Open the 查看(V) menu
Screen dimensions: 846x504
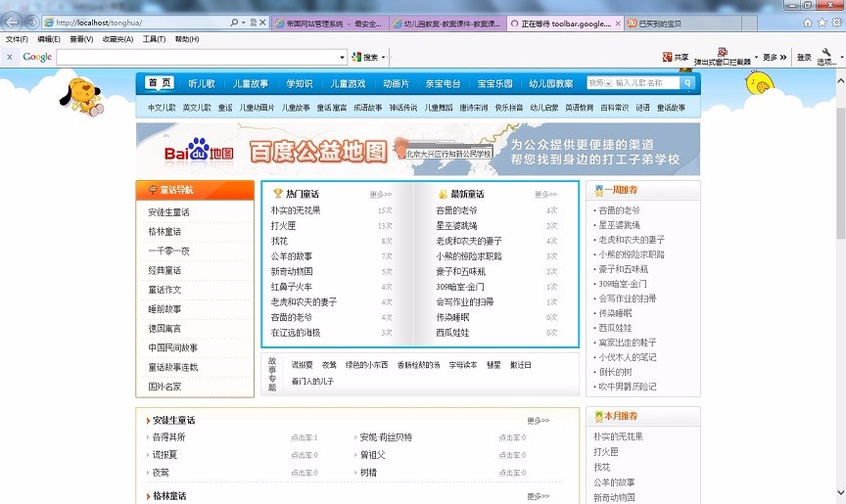(x=81, y=39)
